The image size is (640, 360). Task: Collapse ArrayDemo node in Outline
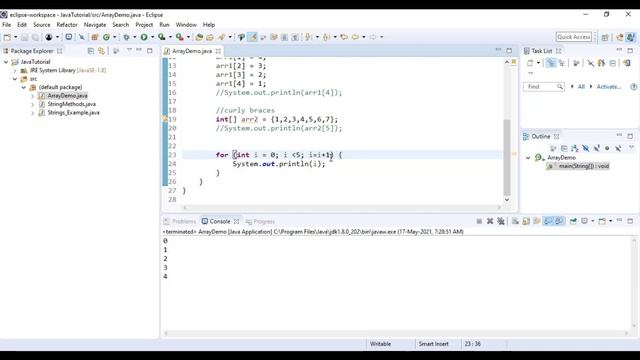[528, 158]
